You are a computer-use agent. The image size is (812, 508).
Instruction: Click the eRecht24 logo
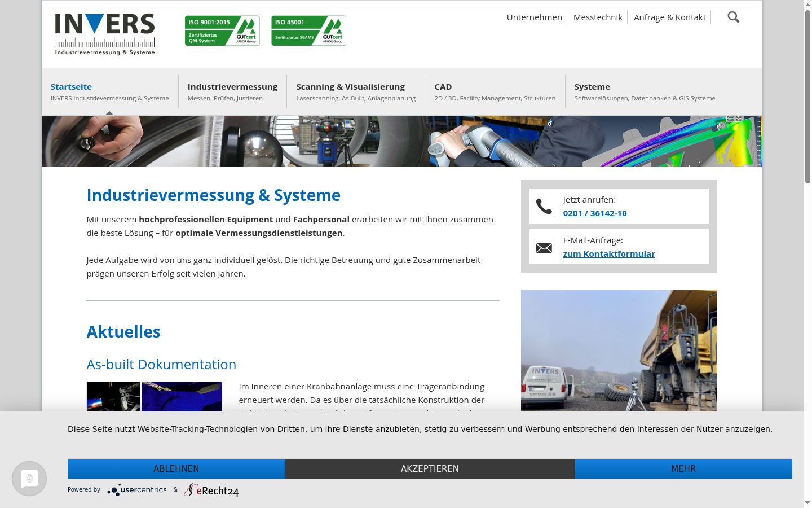pos(211,490)
